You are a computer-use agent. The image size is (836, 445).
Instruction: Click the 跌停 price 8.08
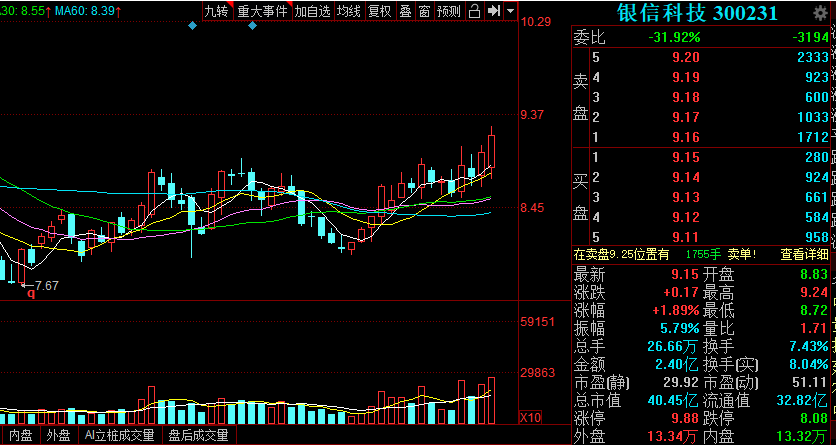click(x=815, y=418)
